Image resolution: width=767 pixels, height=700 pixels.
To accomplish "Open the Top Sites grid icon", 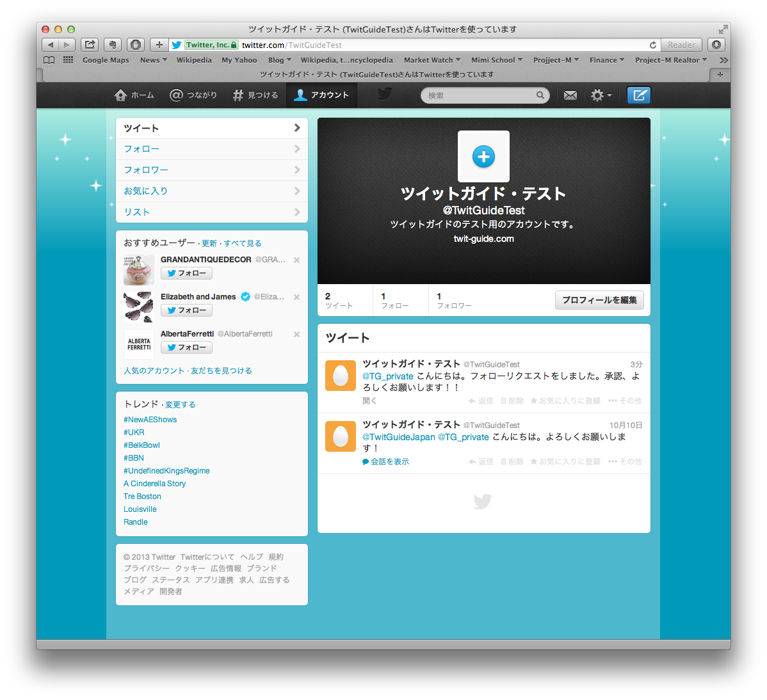I will pyautogui.click(x=68, y=60).
